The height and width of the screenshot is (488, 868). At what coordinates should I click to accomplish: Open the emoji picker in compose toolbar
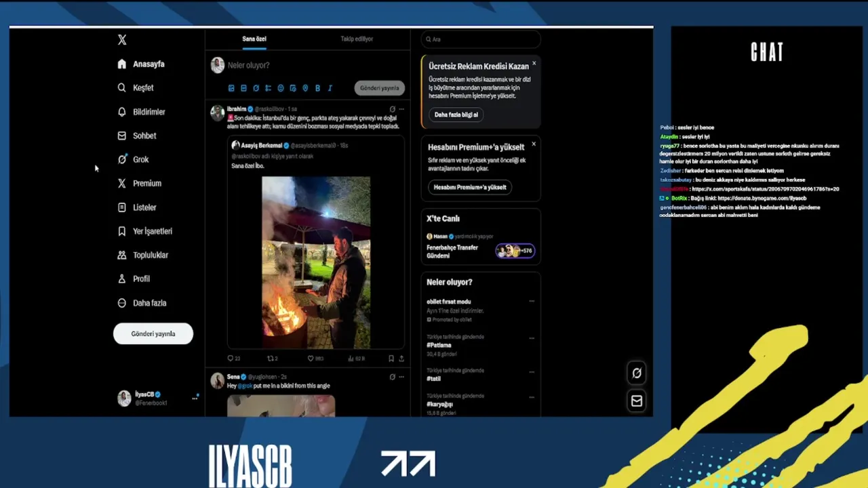point(281,88)
